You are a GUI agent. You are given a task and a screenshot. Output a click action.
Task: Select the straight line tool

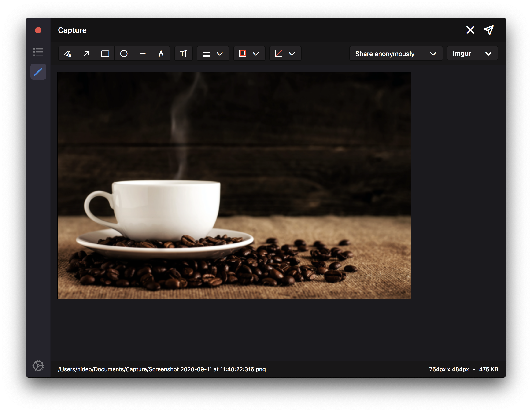point(143,54)
